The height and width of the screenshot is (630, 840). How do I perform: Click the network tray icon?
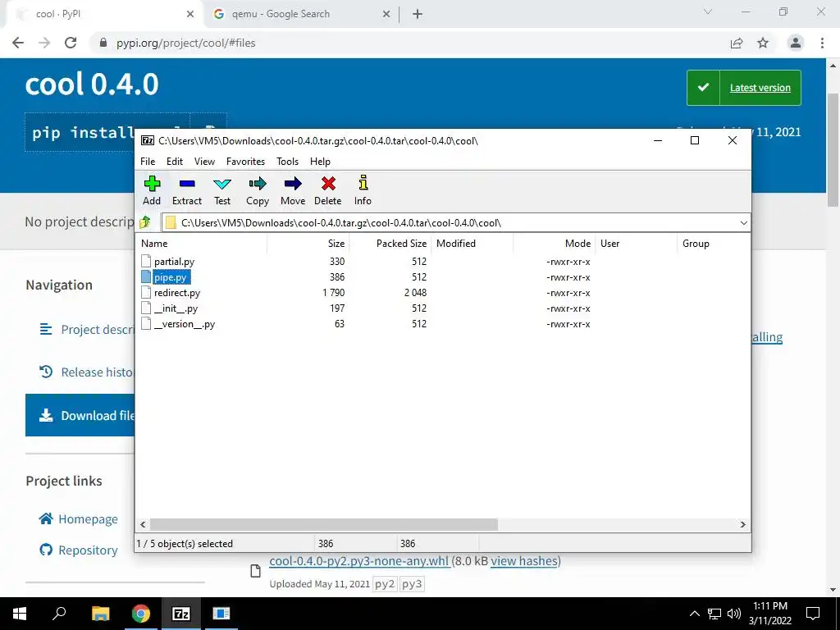[714, 614]
